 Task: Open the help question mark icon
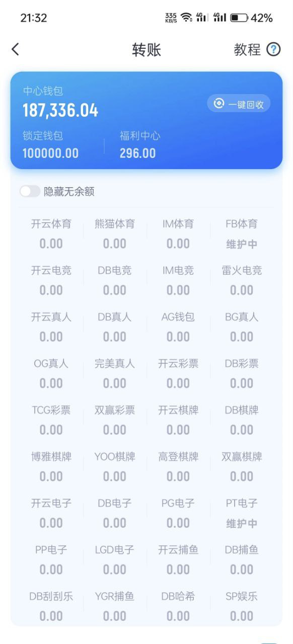click(x=273, y=49)
